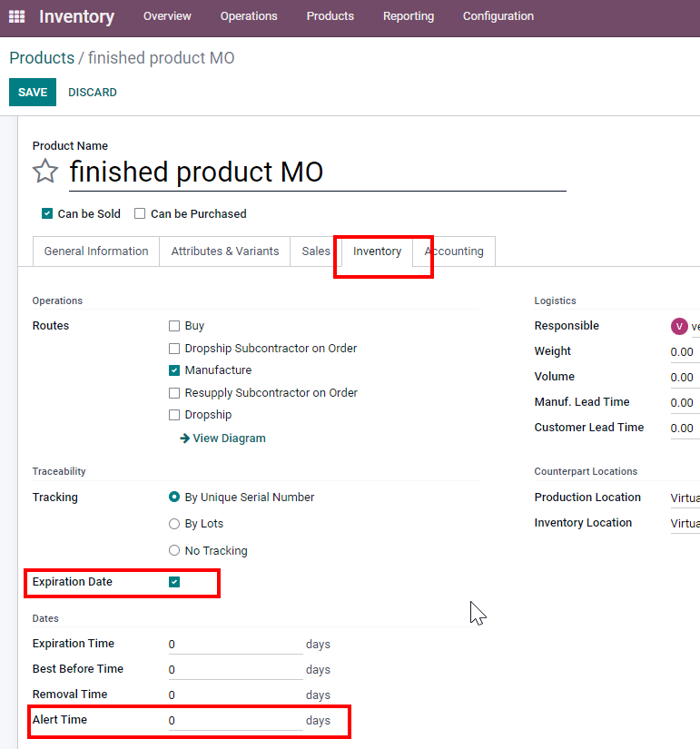Viewport: 700px width, 749px height.
Task: Discard the product changes
Action: click(93, 93)
